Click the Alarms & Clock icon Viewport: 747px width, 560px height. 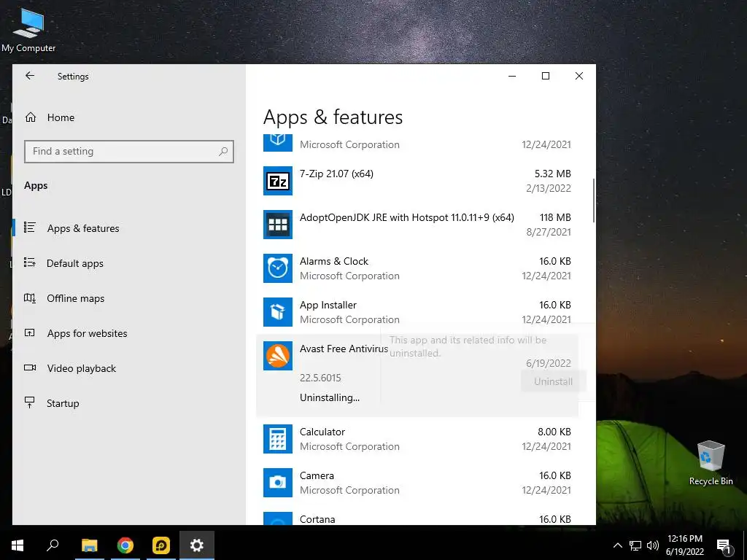click(278, 268)
